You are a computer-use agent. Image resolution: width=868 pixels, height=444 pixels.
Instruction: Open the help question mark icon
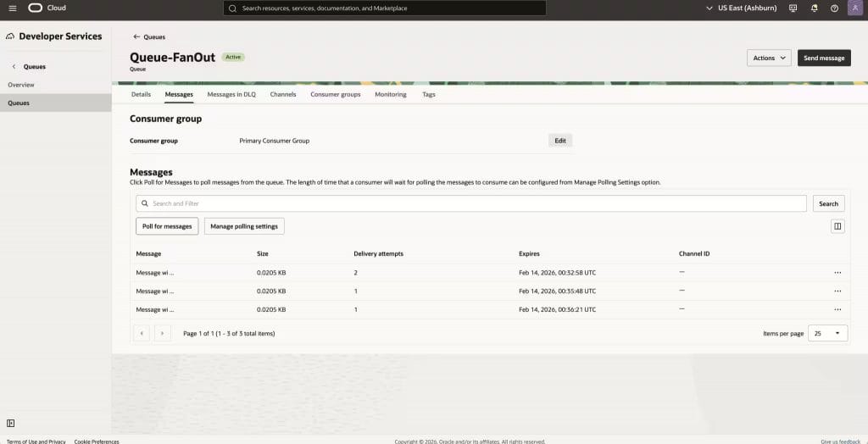pyautogui.click(x=834, y=8)
